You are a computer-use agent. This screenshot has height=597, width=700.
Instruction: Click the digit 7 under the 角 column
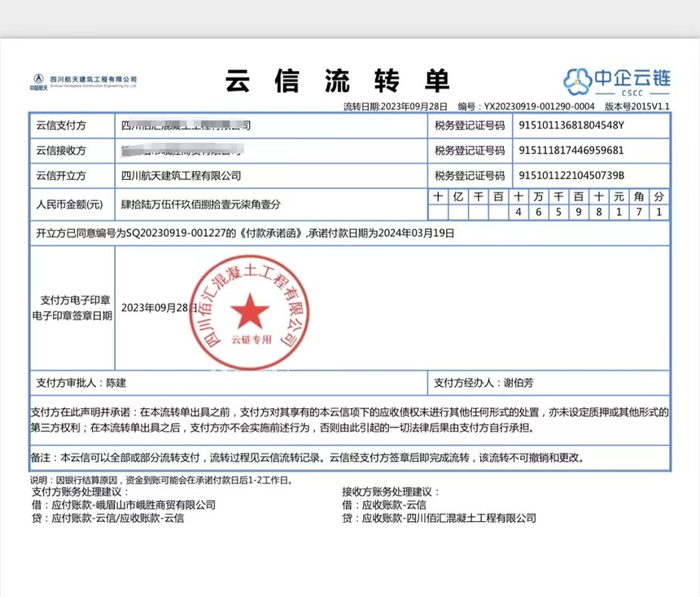(639, 212)
